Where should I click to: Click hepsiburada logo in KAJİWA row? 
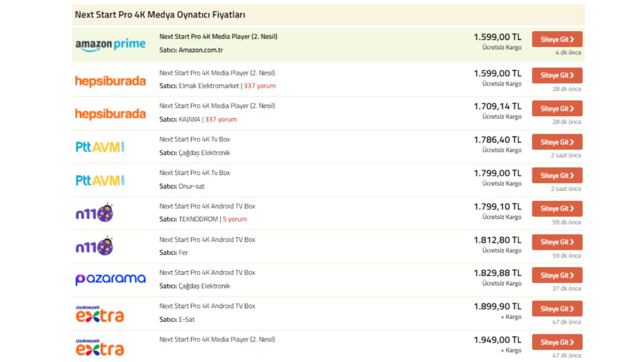pyautogui.click(x=110, y=114)
